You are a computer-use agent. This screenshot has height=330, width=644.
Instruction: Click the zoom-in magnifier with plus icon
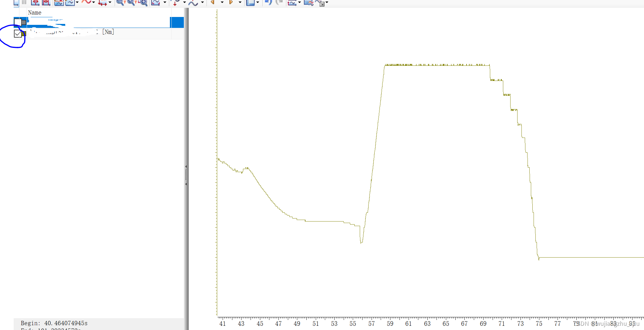[144, 3]
